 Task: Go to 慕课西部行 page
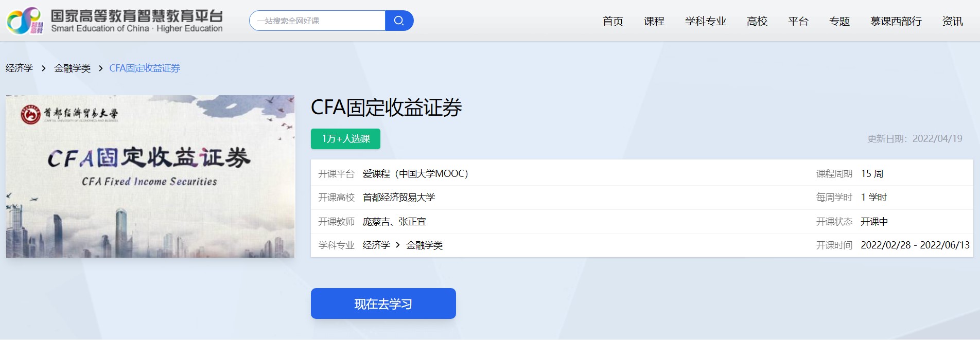(896, 21)
